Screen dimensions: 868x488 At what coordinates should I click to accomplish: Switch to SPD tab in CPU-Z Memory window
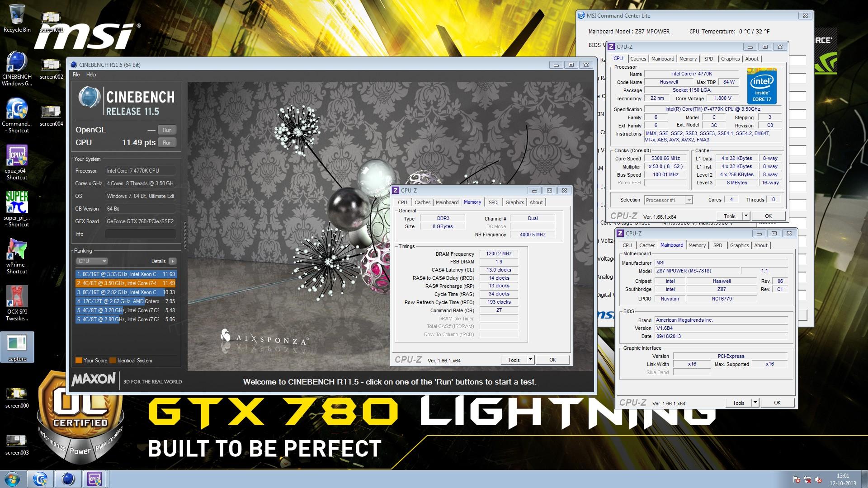[x=493, y=202]
